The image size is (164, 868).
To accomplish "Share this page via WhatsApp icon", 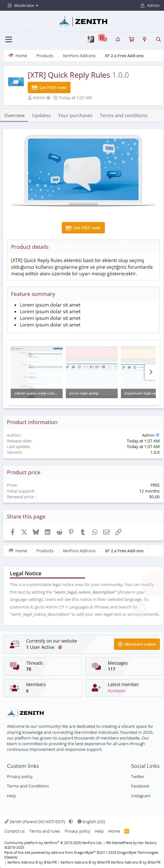I will [x=95, y=532].
